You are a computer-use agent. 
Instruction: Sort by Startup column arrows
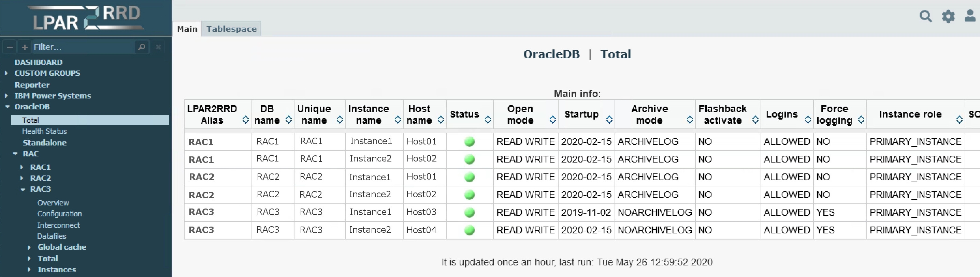point(609,120)
